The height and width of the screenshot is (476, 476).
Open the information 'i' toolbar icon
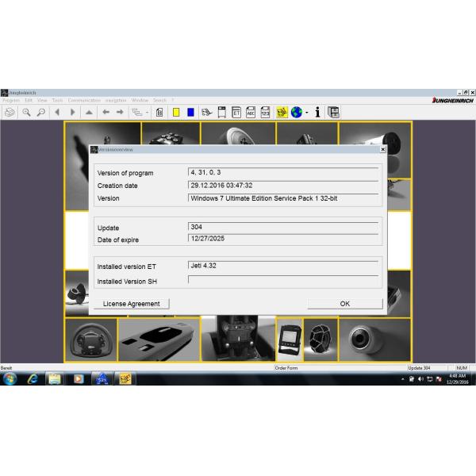click(x=317, y=113)
